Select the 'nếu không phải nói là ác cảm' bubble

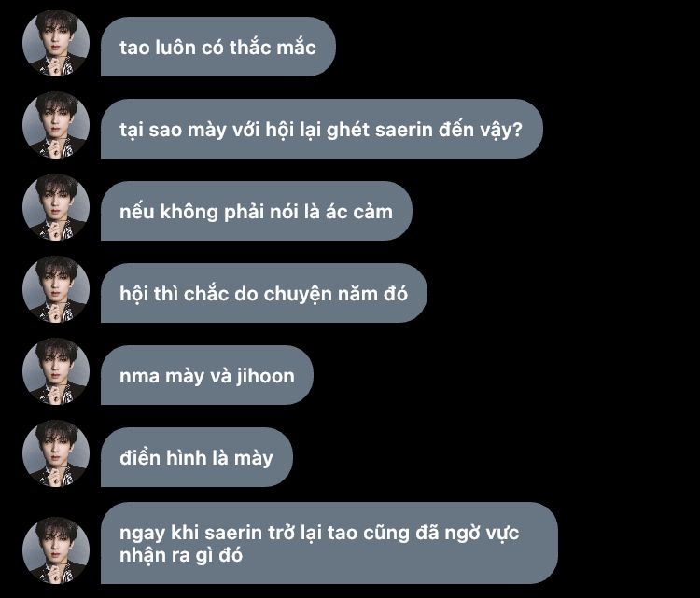click(x=257, y=211)
